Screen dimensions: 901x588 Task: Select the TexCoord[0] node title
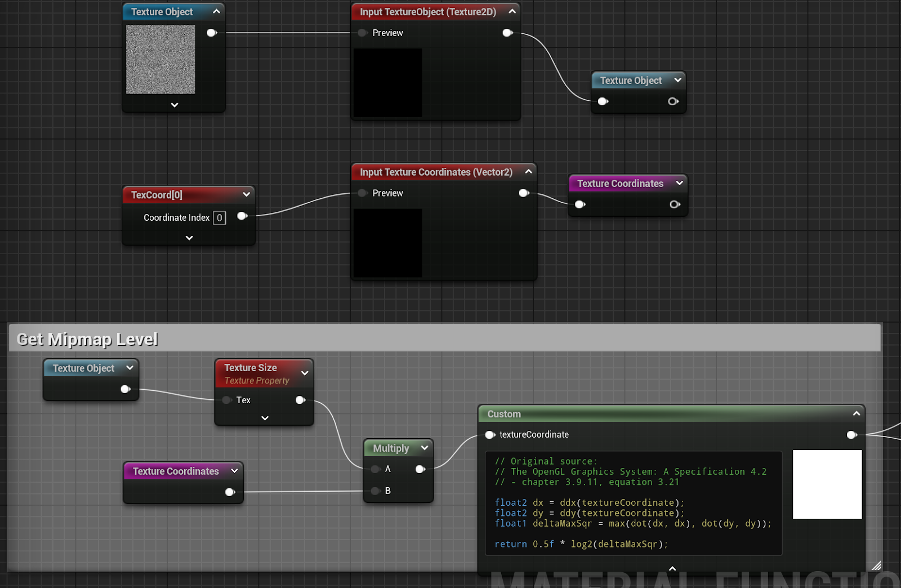[x=157, y=195]
